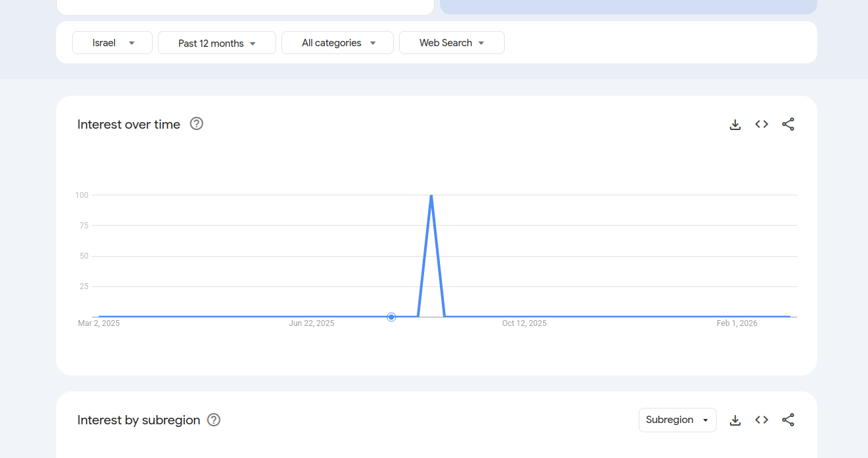Open the All categories dropdown
Screen dimensions: 868x458
point(338,43)
